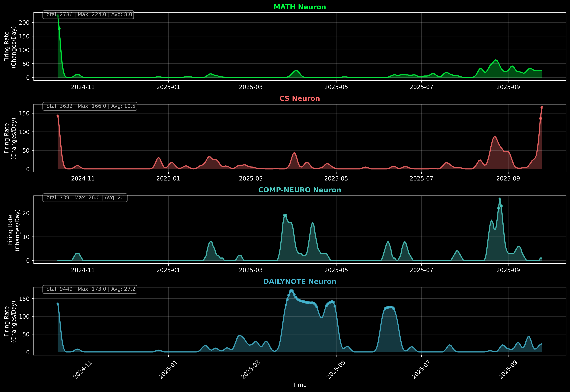The image size is (570, 392).
Task: Click the highest COMP-NEURO peak marker near 2025-09
Action: click(x=500, y=199)
